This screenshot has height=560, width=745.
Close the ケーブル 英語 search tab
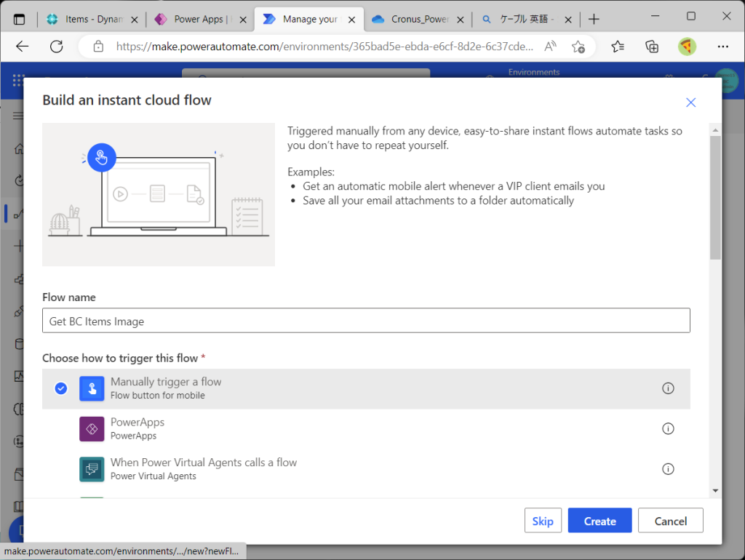(568, 20)
